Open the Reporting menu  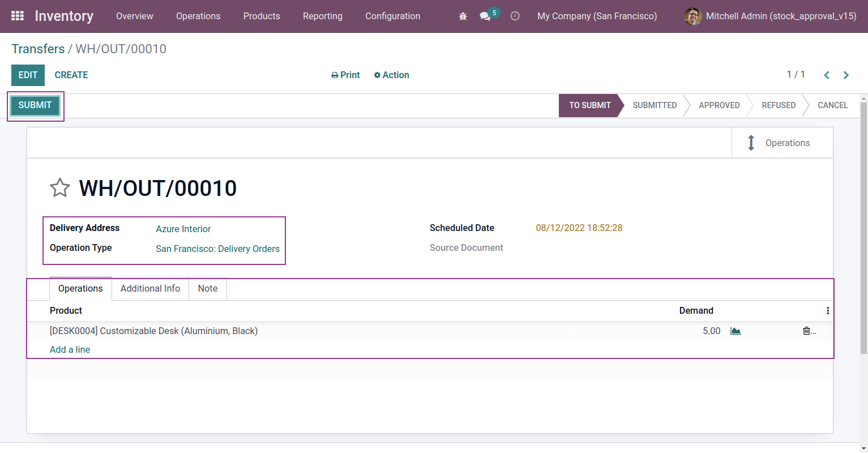point(323,16)
